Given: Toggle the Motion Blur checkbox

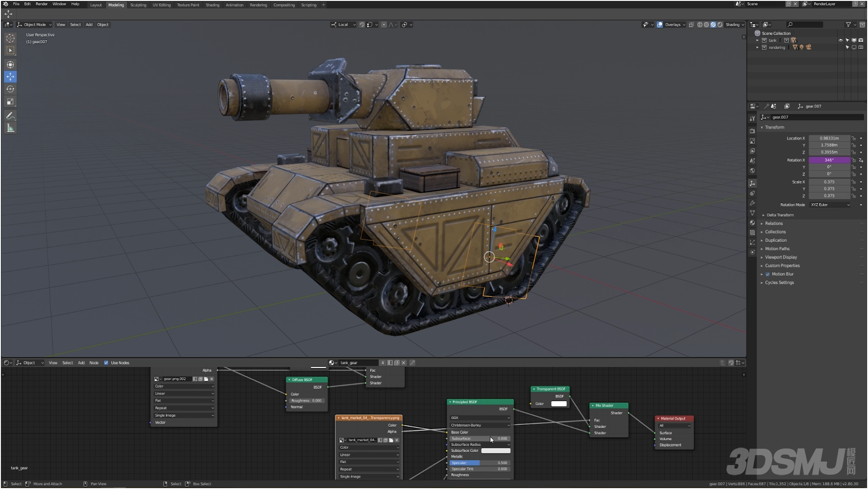Looking at the screenshot, I should [767, 274].
